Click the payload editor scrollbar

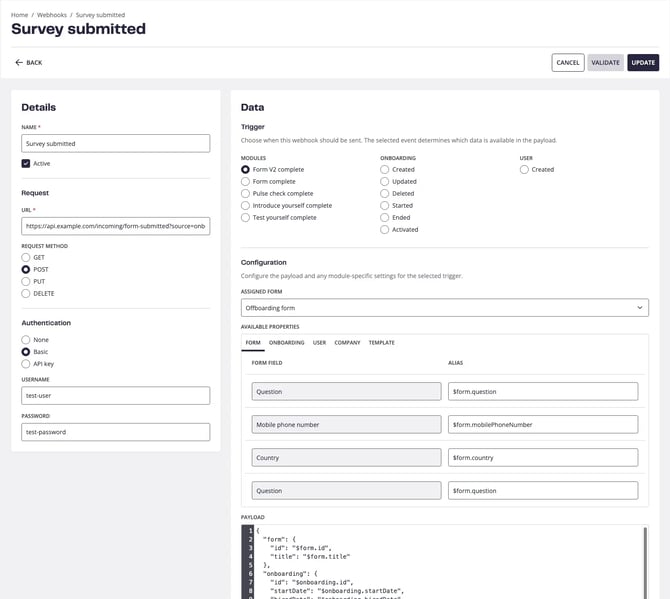tap(645, 562)
